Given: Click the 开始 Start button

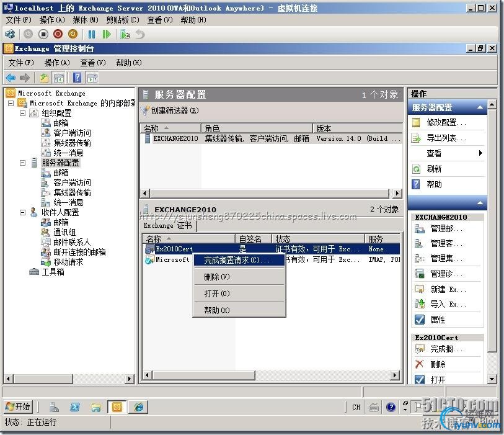Looking at the screenshot, I should coord(19,407).
